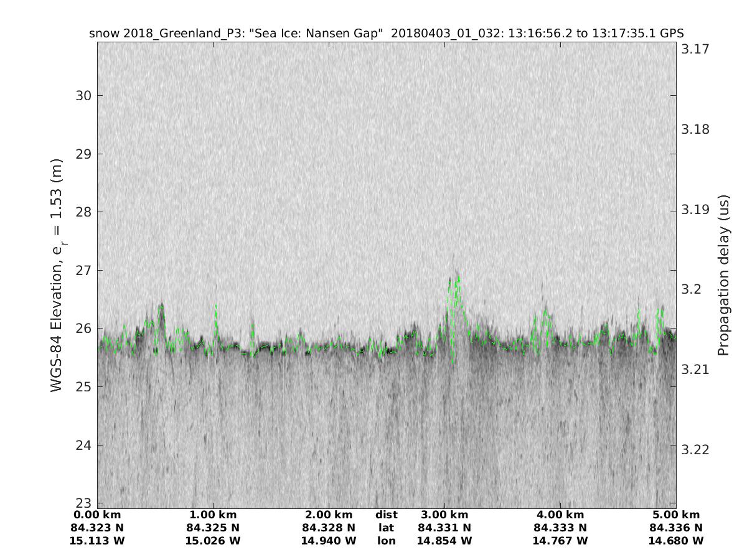
Task: Click the tallest green surface peak near 3 km
Action: [x=458, y=278]
